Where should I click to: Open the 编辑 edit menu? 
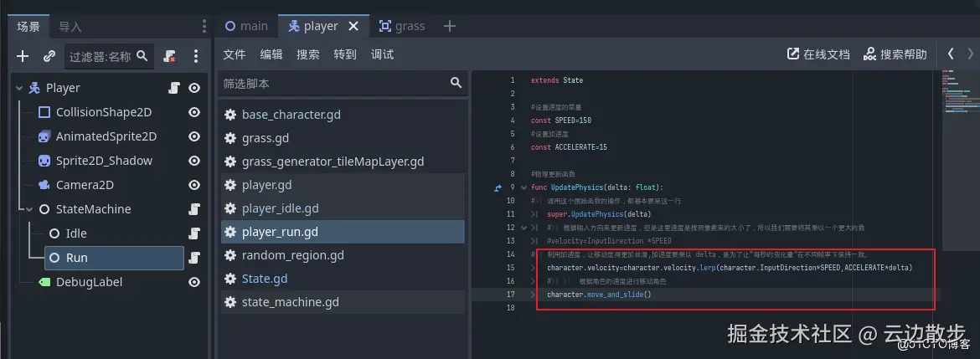click(271, 54)
